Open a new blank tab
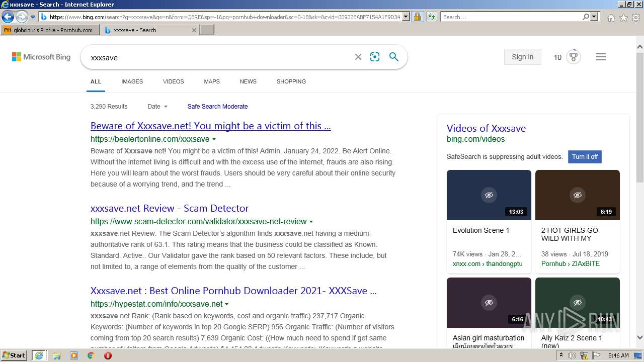 pos(207,30)
